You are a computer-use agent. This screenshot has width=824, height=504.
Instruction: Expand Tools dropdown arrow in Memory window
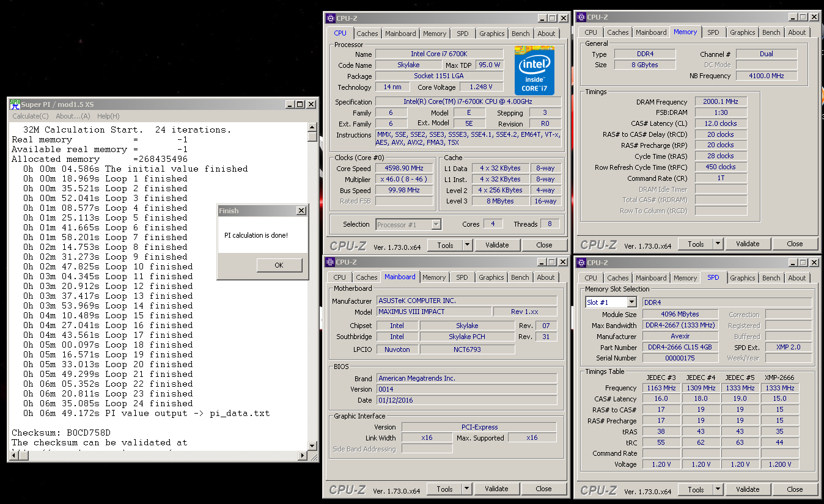(x=718, y=244)
